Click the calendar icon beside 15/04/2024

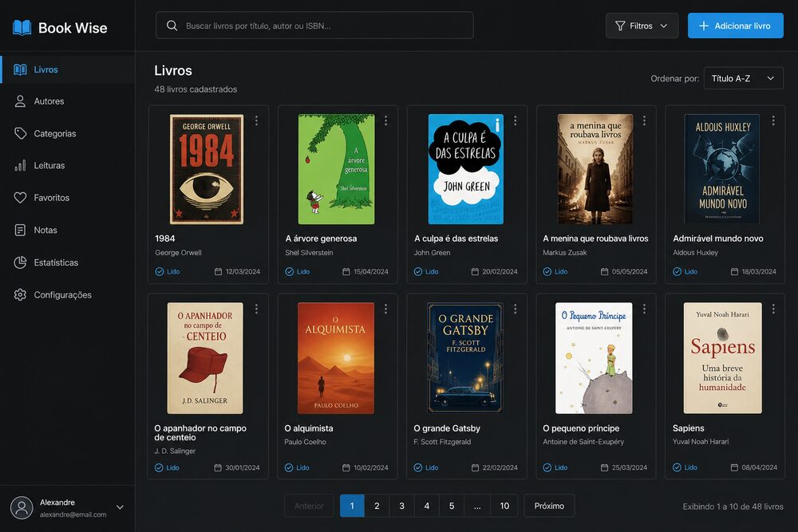(346, 272)
